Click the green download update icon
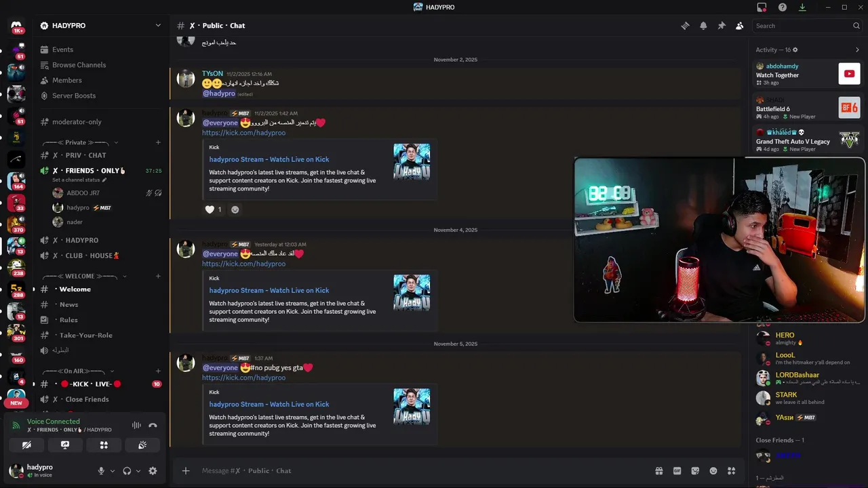868x488 pixels. coord(802,7)
